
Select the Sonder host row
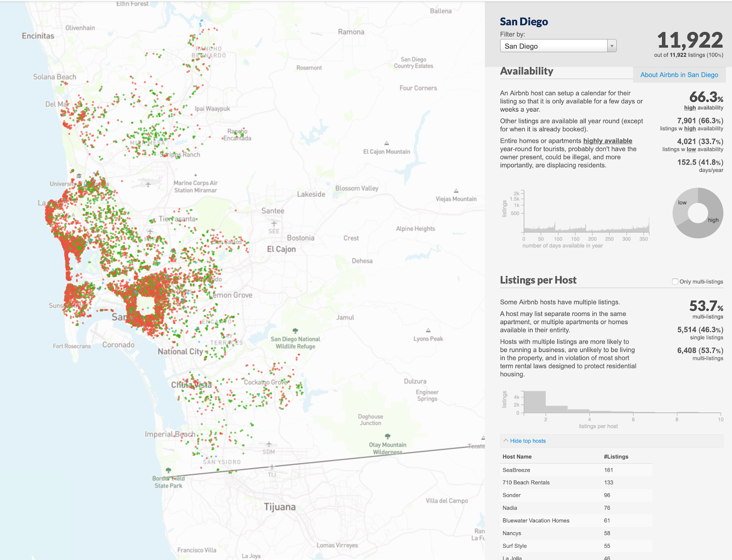(x=576, y=495)
